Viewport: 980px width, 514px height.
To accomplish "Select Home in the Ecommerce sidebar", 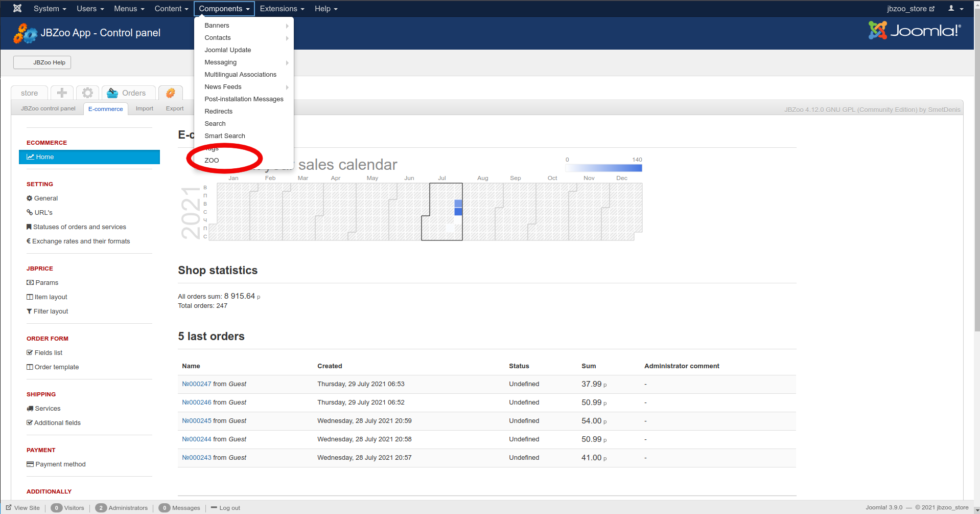I will (x=89, y=157).
